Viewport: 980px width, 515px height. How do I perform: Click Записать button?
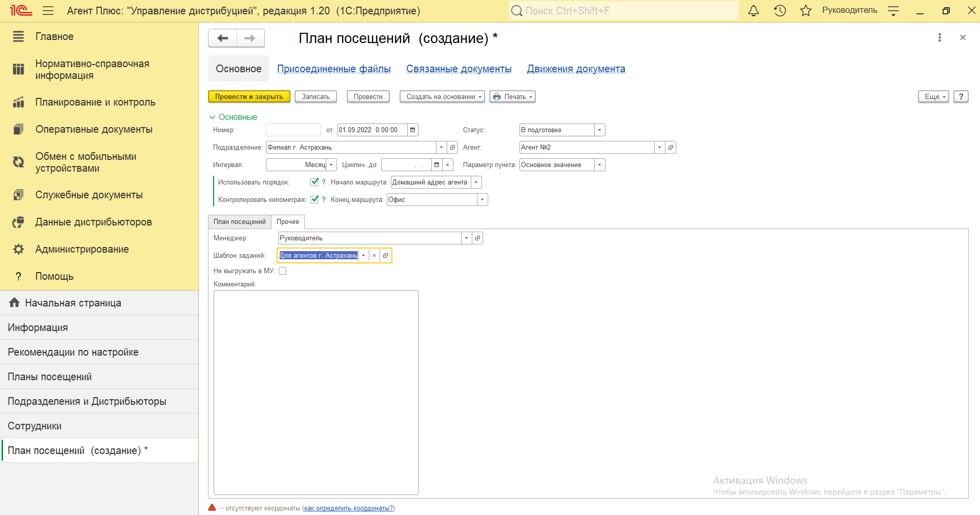[316, 96]
